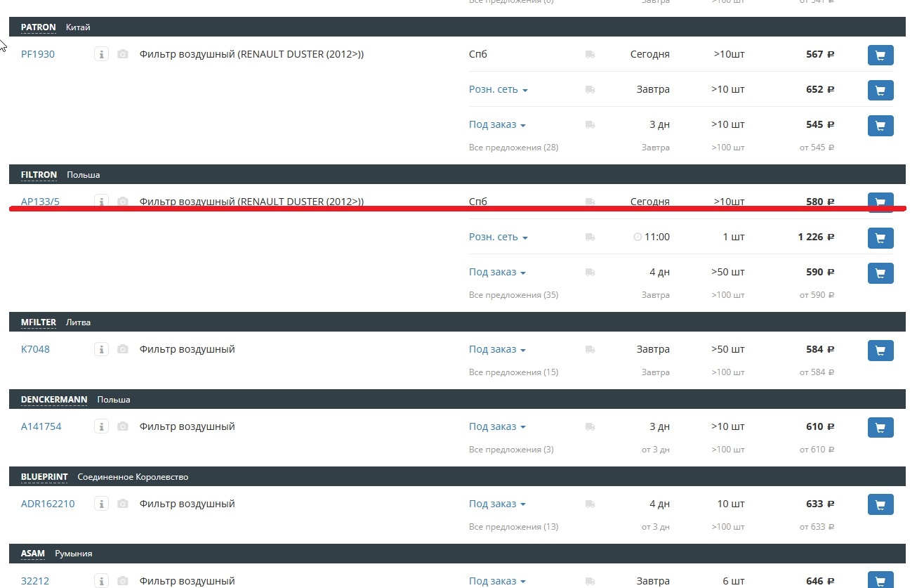Open ASAM brand header link
Image resolution: width=924 pixels, height=588 pixels.
pos(33,554)
